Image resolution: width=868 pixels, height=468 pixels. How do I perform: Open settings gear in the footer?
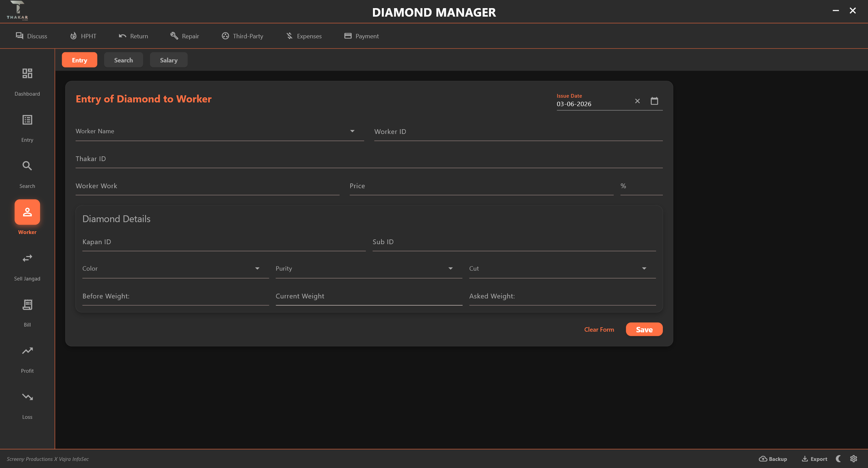coord(854,459)
